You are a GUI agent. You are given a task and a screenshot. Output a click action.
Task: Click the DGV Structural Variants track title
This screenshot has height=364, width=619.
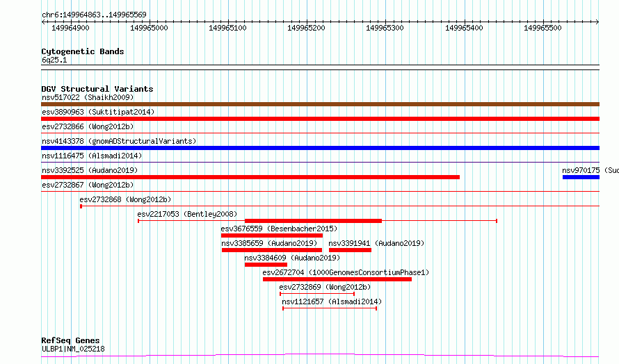coord(97,89)
